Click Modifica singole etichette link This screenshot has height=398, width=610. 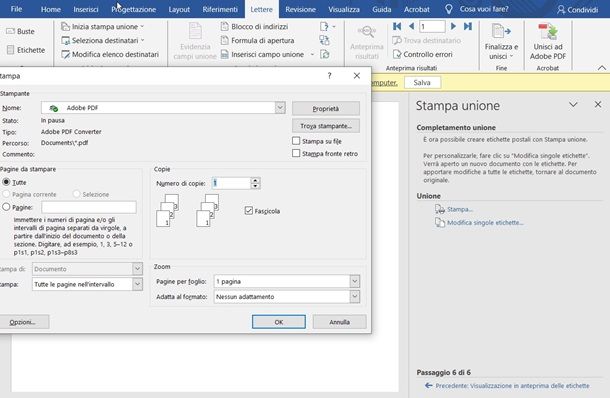point(485,223)
